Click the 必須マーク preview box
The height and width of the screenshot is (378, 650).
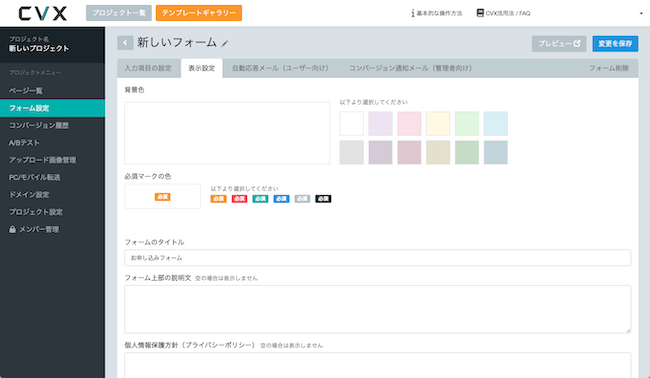pos(162,196)
